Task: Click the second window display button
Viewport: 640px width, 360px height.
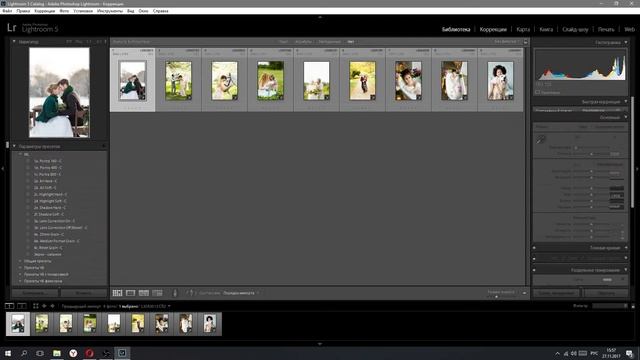Action: point(22,306)
